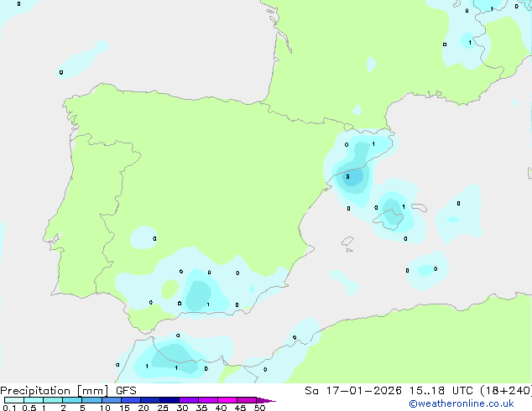This screenshot has height=411, width=532.
Task: Click the '0.5' legend value
Action: (29, 408)
